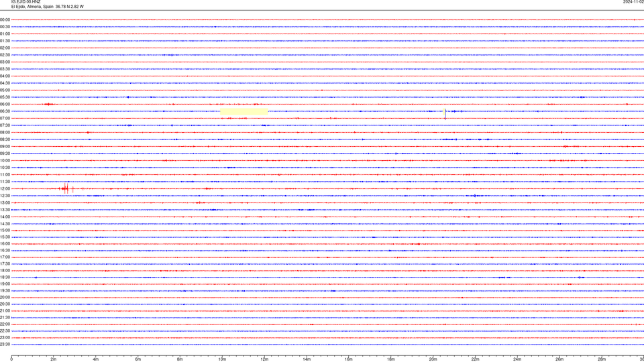
Task: Select the 18:00 time label
Action: coord(5,270)
